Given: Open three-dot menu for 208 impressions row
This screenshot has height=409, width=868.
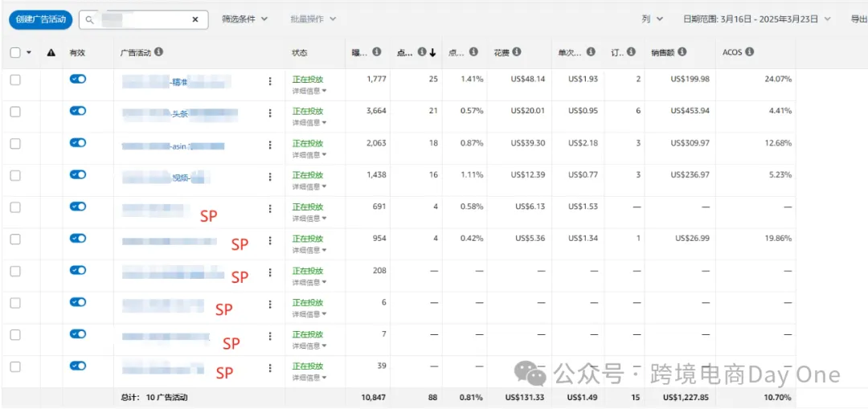Looking at the screenshot, I should tap(270, 272).
